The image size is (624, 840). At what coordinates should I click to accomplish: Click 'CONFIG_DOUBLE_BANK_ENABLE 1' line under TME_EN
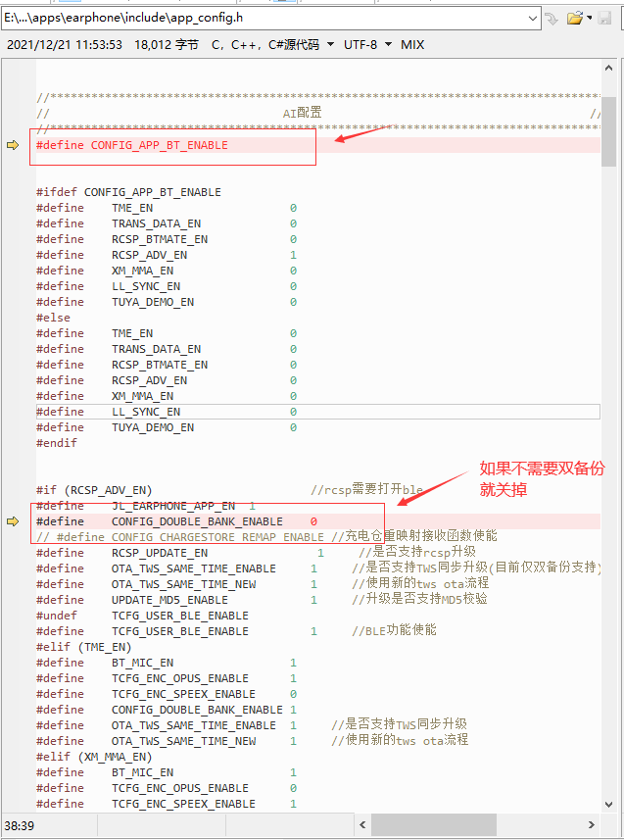[x=167, y=710]
